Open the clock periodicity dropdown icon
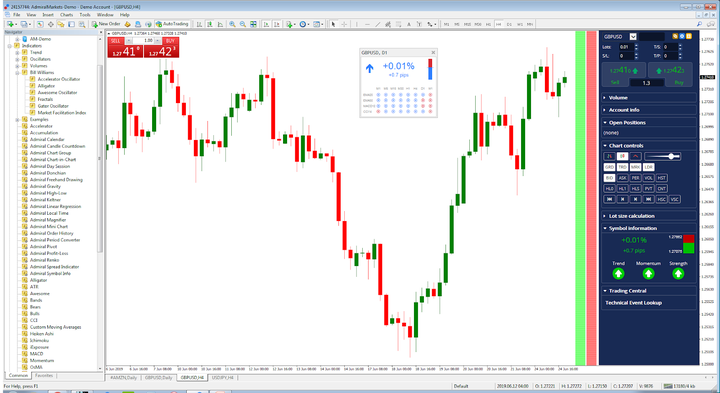This screenshot has height=393, width=720. [x=304, y=24]
